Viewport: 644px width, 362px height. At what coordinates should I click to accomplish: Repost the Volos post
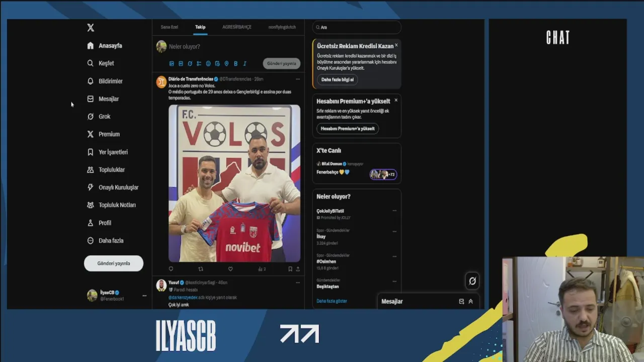[201, 269]
